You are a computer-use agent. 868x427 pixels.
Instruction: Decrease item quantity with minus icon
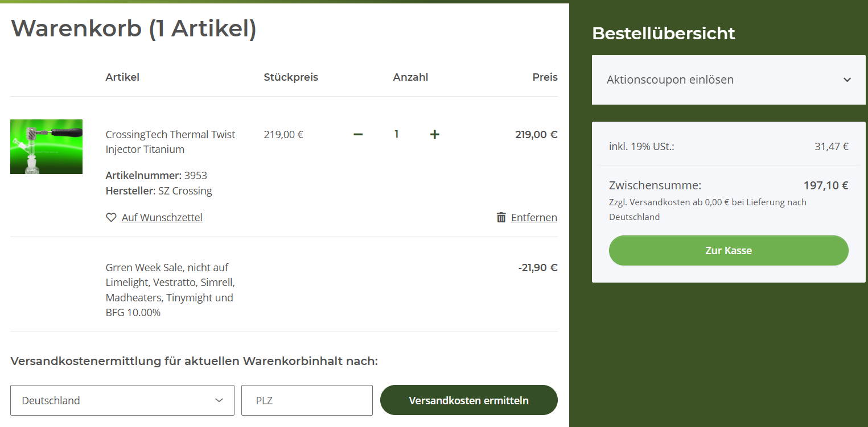coord(358,135)
